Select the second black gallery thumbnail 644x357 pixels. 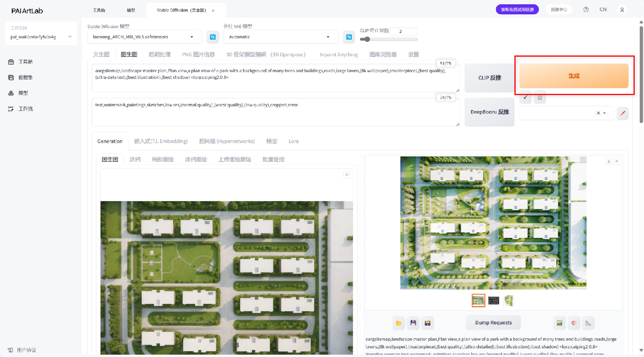(x=493, y=300)
